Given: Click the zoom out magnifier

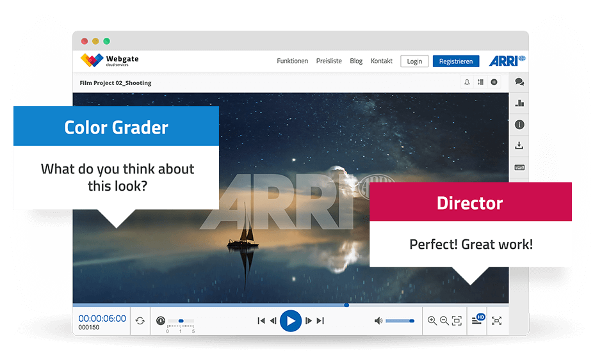Looking at the screenshot, I should pyautogui.click(x=444, y=320).
